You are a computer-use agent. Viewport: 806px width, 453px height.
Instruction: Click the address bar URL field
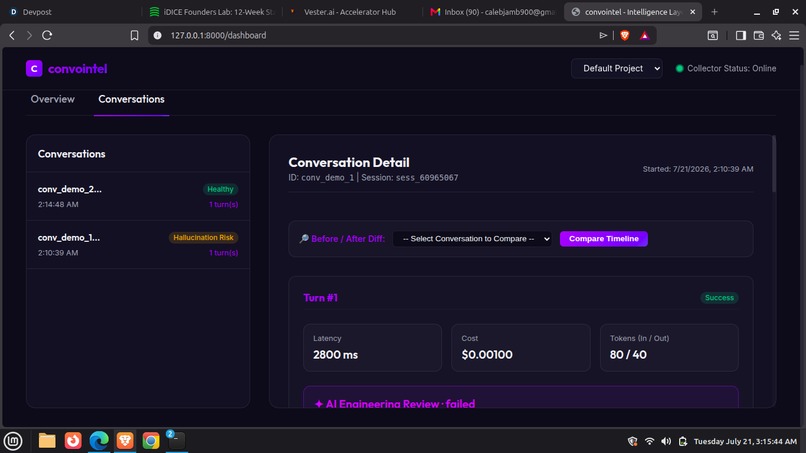(378, 35)
